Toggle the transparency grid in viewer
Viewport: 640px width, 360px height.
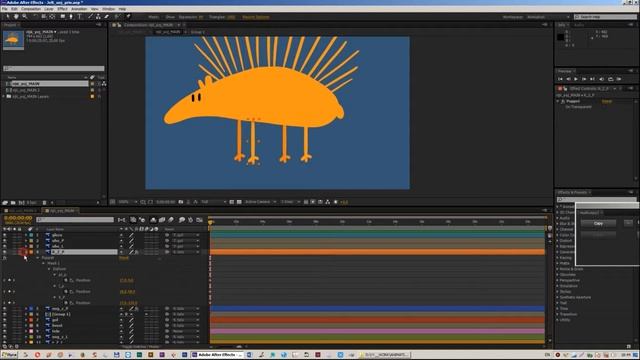point(239,202)
